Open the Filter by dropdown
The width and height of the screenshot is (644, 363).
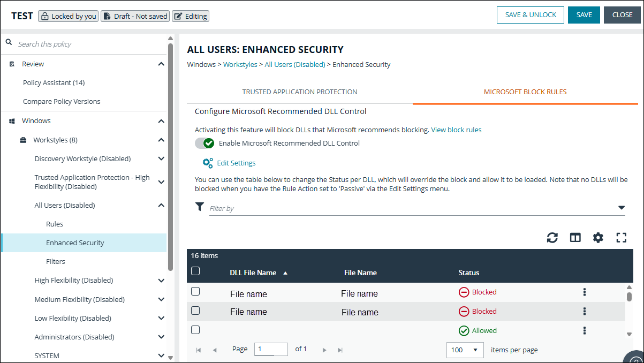coord(621,207)
